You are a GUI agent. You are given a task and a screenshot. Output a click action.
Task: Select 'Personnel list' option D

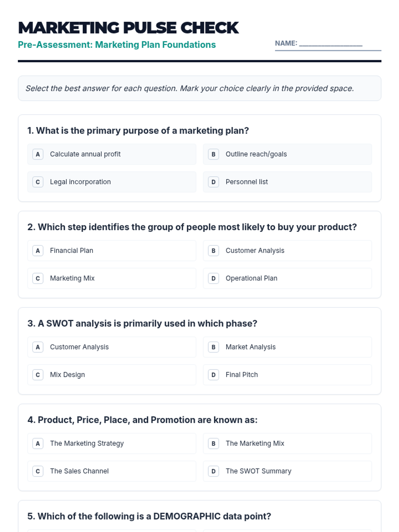point(287,182)
